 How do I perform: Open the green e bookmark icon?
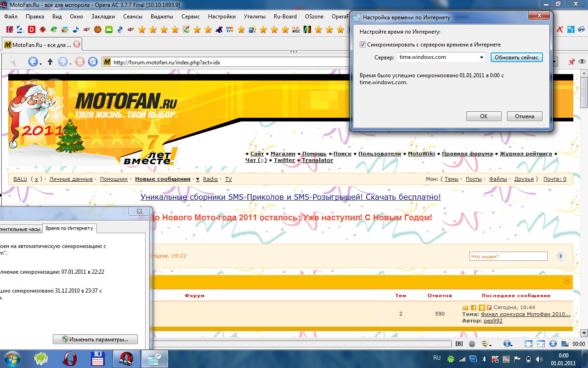pos(54,29)
